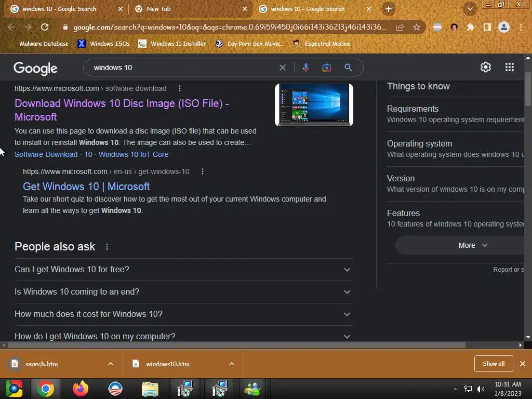Search by image with camera icon
The image size is (532, 399).
(x=326, y=68)
